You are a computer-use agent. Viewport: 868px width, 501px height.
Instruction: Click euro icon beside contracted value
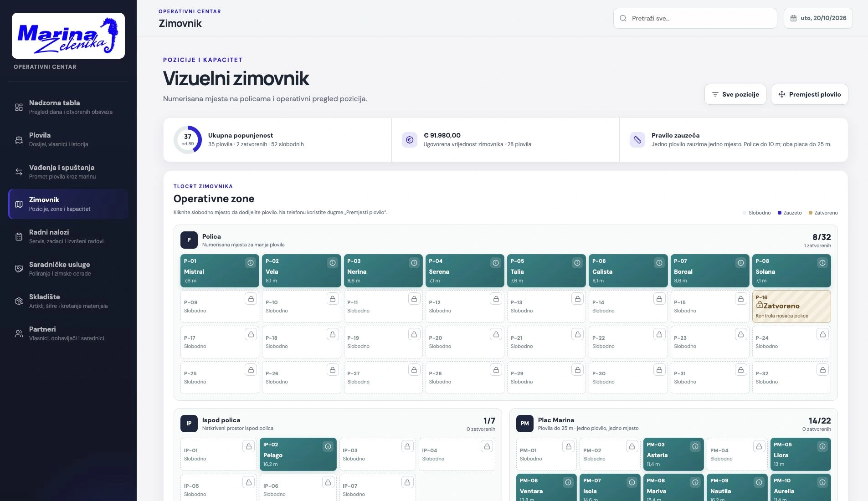click(x=410, y=140)
